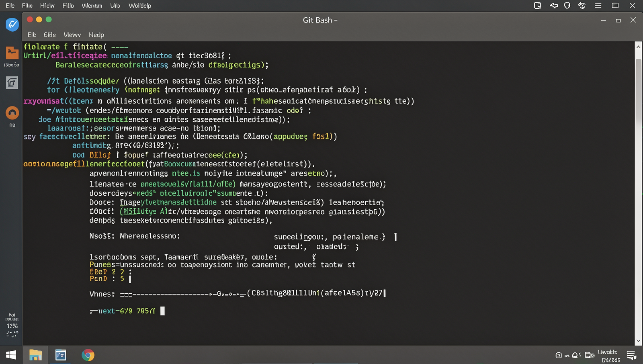643x364 pixels.
Task: Click the security lock icon in system tray
Action: click(x=559, y=355)
